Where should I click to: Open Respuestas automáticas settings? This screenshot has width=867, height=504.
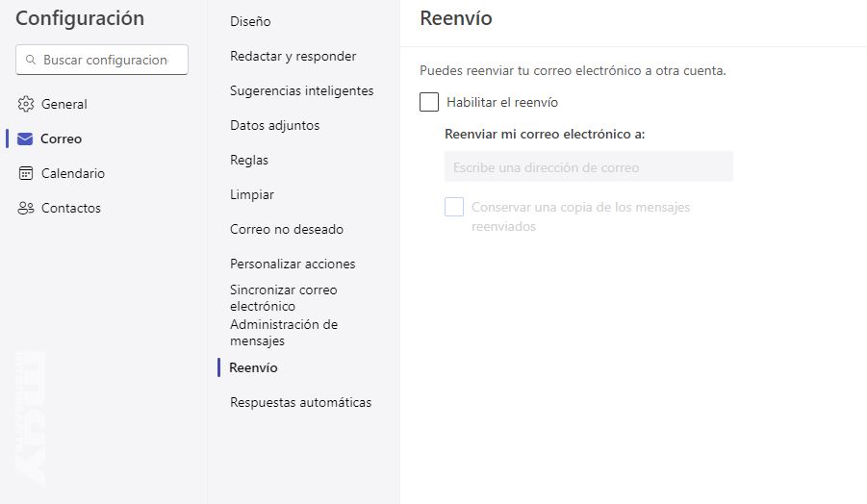(300, 402)
